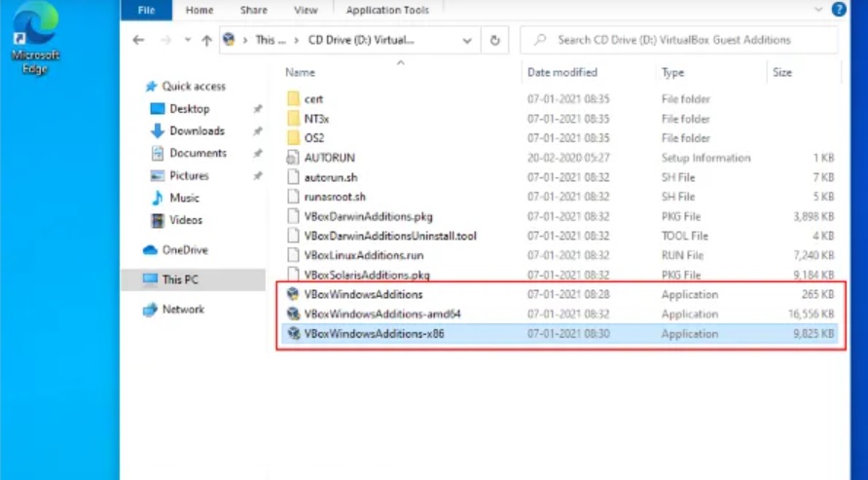Open the Microsoft Edge desktop shortcut
Screen dimensions: 868x480
35,38
